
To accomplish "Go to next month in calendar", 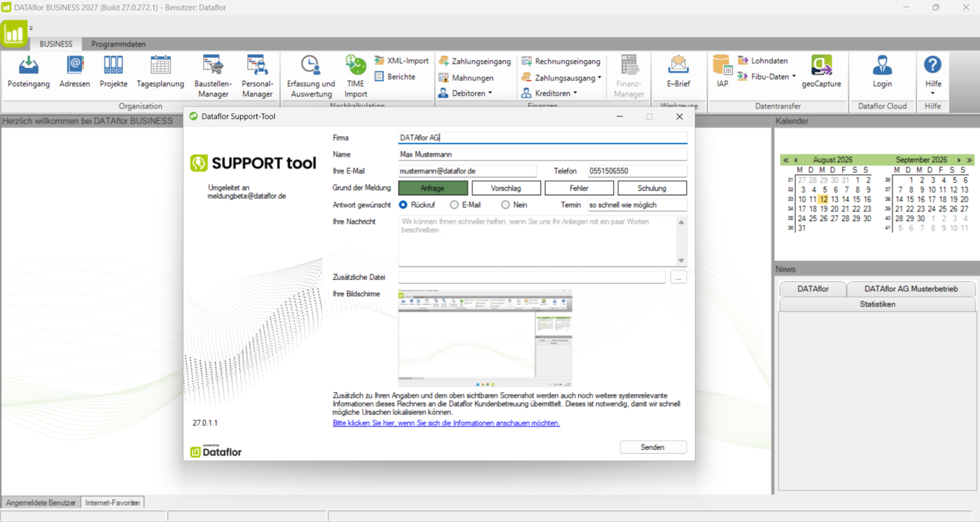I will pos(959,160).
